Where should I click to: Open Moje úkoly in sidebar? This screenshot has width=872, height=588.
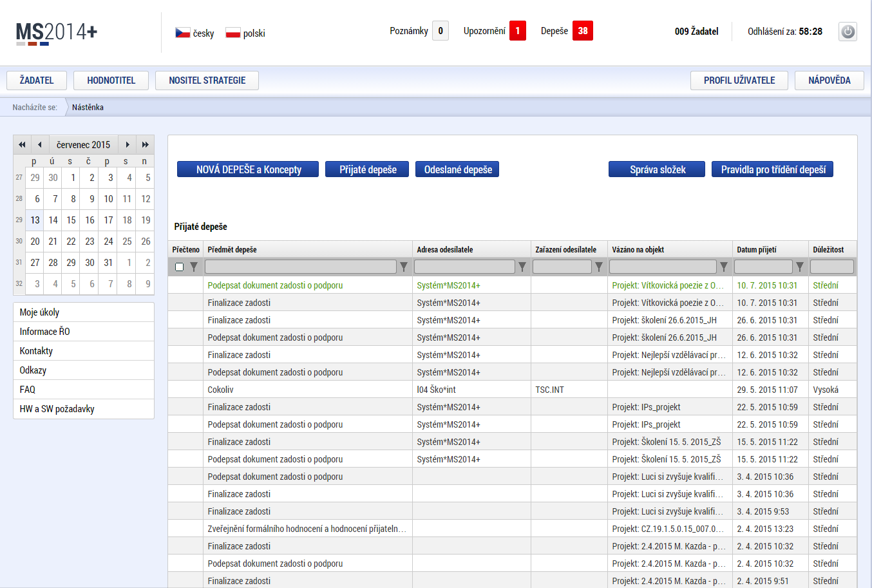84,312
